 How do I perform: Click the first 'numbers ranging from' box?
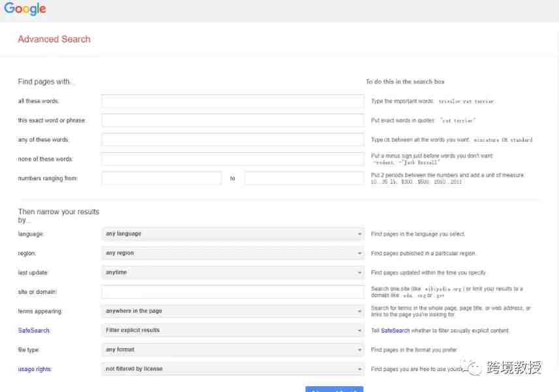click(x=161, y=178)
